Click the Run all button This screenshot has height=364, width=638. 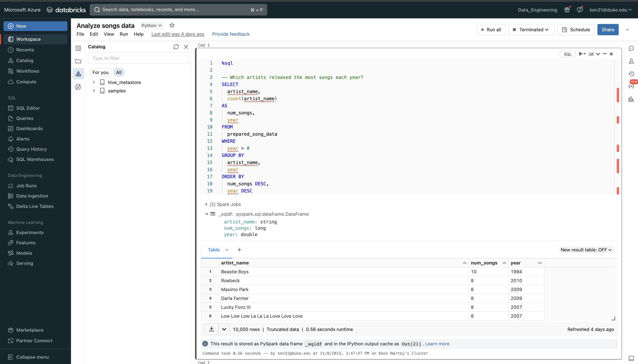click(491, 29)
